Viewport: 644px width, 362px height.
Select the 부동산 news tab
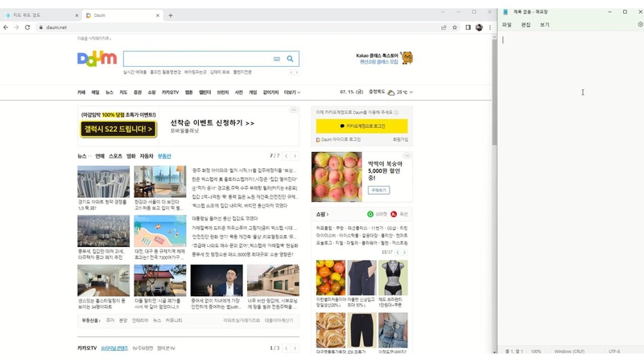click(x=164, y=156)
